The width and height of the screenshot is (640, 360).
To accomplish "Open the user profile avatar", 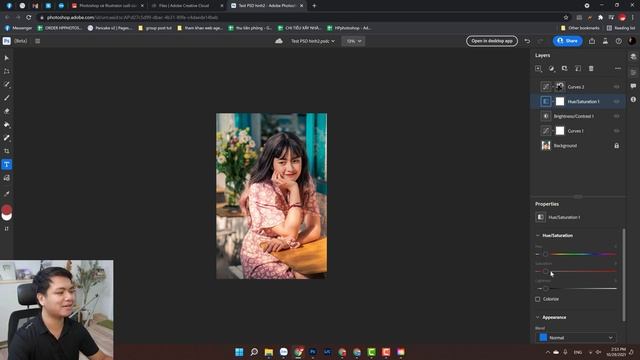I will pyautogui.click(x=632, y=41).
